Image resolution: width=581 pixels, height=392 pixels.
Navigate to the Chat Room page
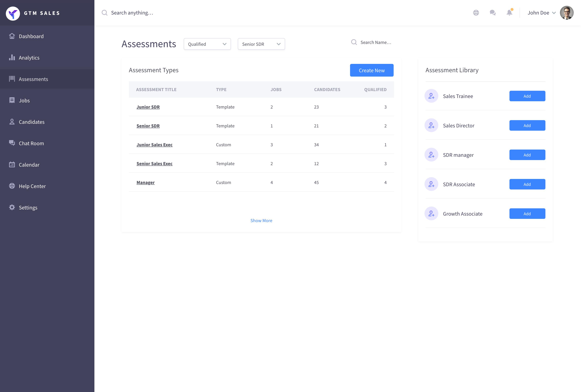point(31,143)
